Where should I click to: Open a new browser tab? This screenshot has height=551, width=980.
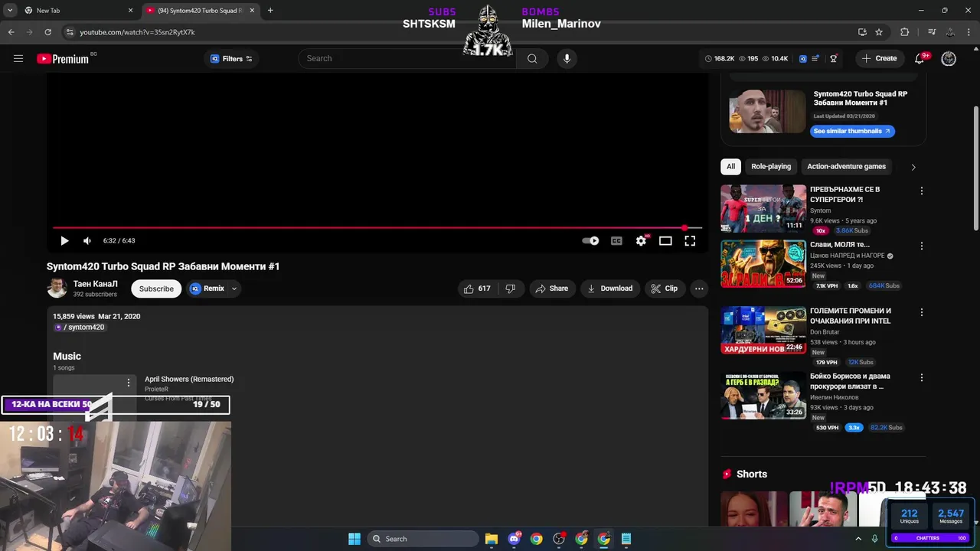tap(270, 11)
